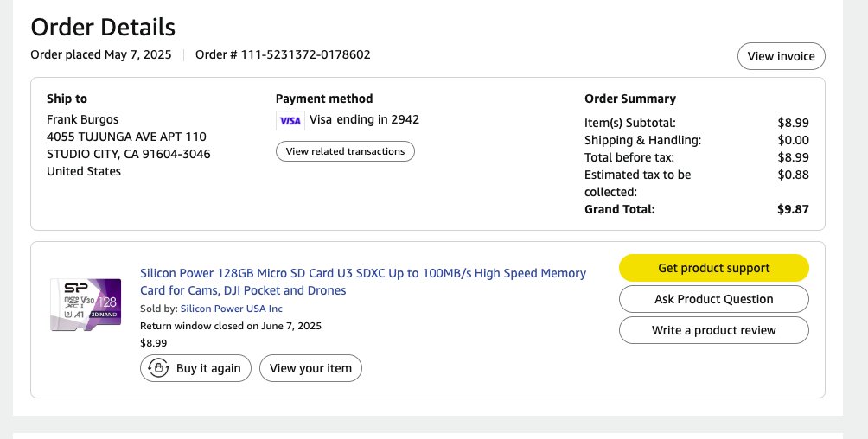Viewport: 868px width, 439px height.
Task: Select Ask Product Question
Action: (x=713, y=299)
